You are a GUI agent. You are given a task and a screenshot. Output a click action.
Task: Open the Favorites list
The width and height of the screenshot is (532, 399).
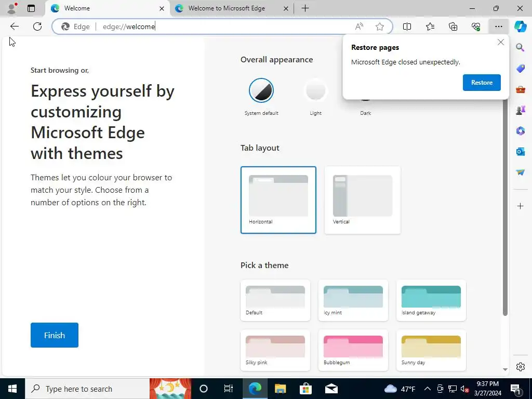(x=430, y=26)
